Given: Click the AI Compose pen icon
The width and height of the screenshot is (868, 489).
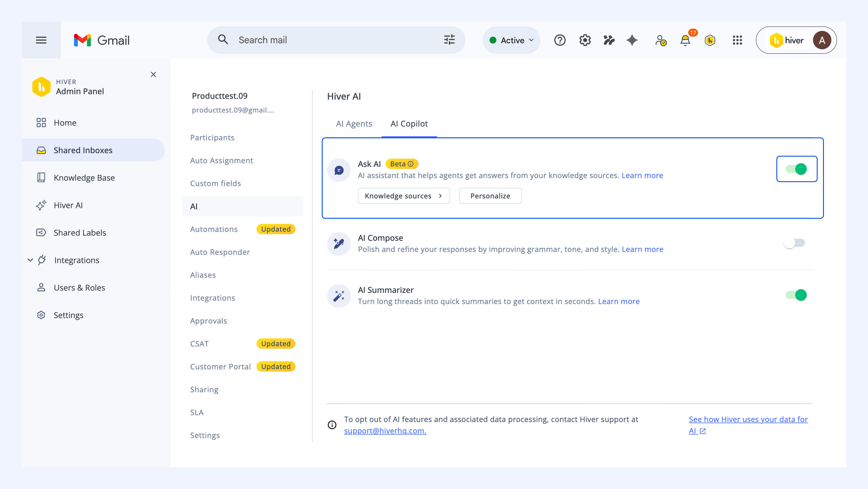Looking at the screenshot, I should click(x=339, y=244).
